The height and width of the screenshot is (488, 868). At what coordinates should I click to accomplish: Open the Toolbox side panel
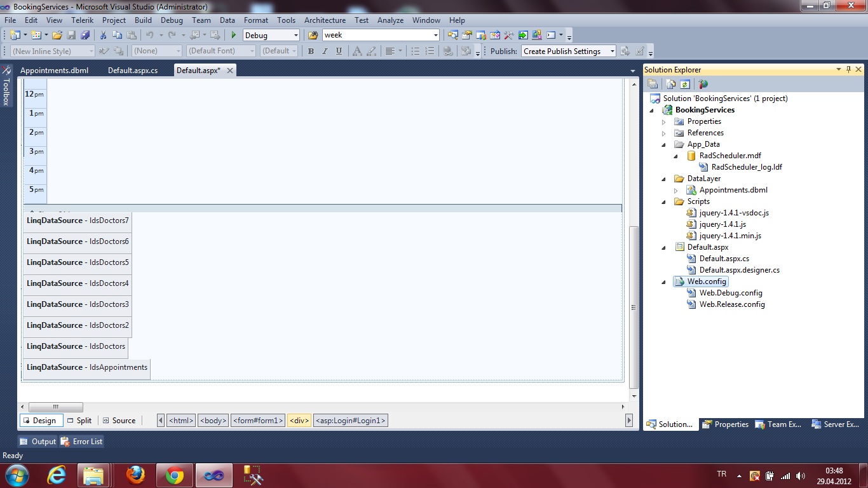click(6, 85)
